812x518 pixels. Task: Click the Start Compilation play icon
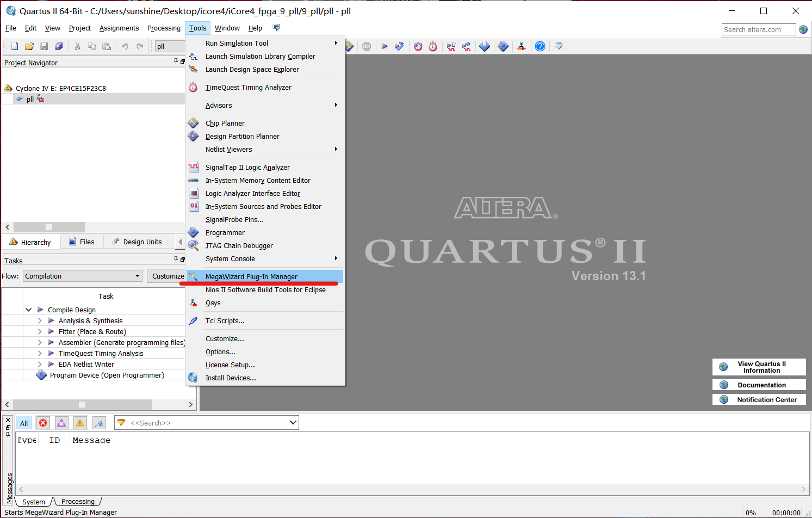385,46
